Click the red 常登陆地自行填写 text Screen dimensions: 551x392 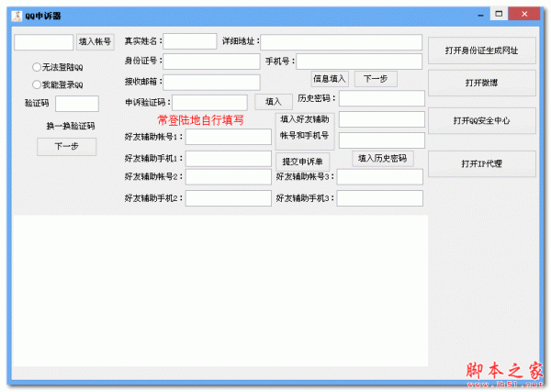coord(200,120)
